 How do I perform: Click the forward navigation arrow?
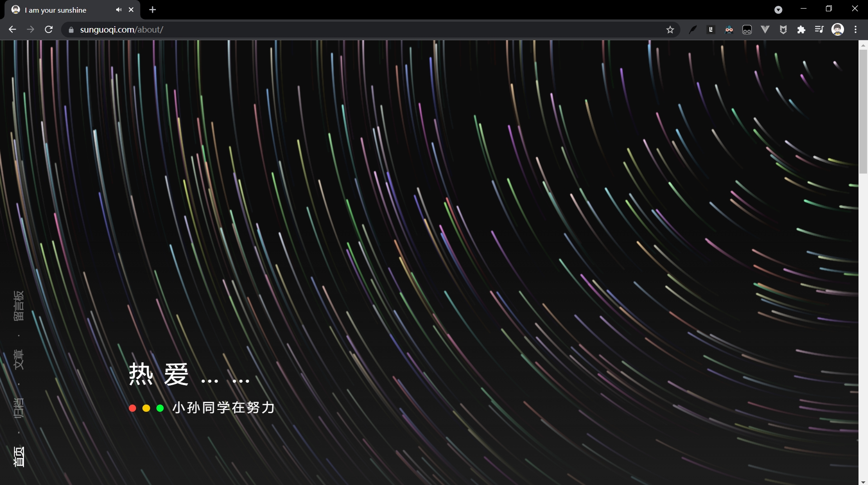point(30,29)
